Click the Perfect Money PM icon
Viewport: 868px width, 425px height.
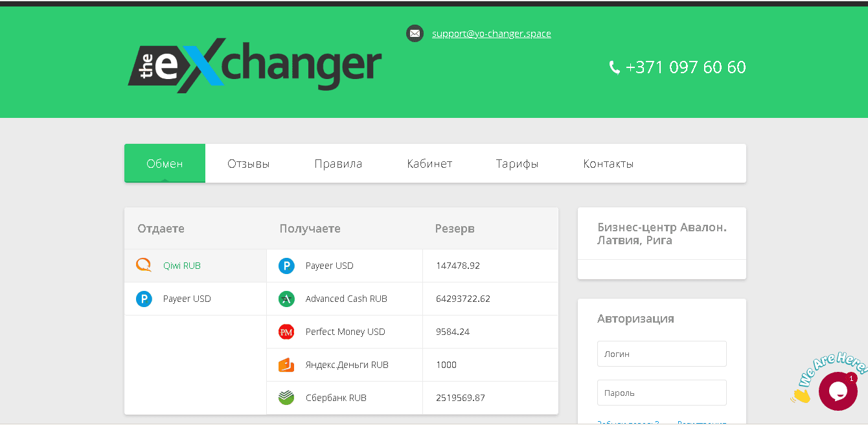click(x=286, y=331)
